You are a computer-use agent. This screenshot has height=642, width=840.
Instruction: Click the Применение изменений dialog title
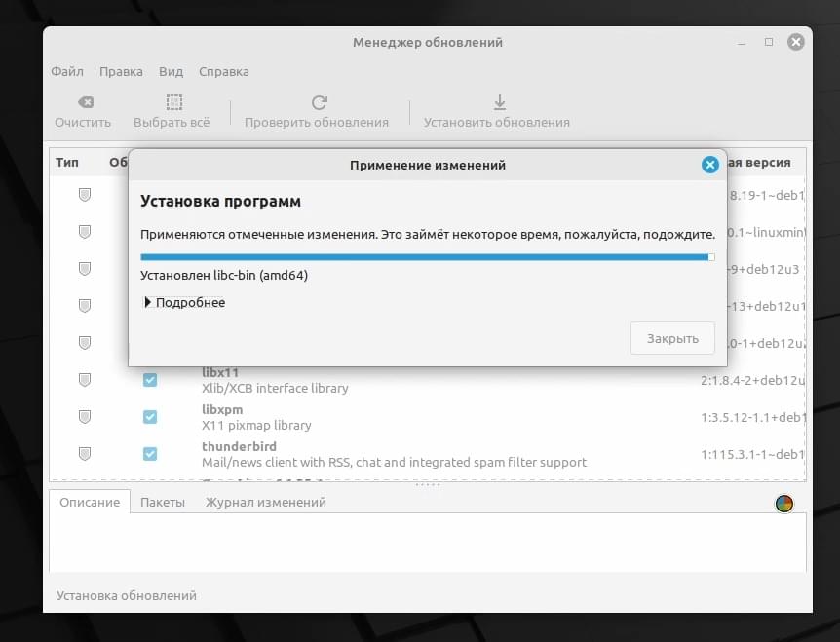[x=428, y=165]
